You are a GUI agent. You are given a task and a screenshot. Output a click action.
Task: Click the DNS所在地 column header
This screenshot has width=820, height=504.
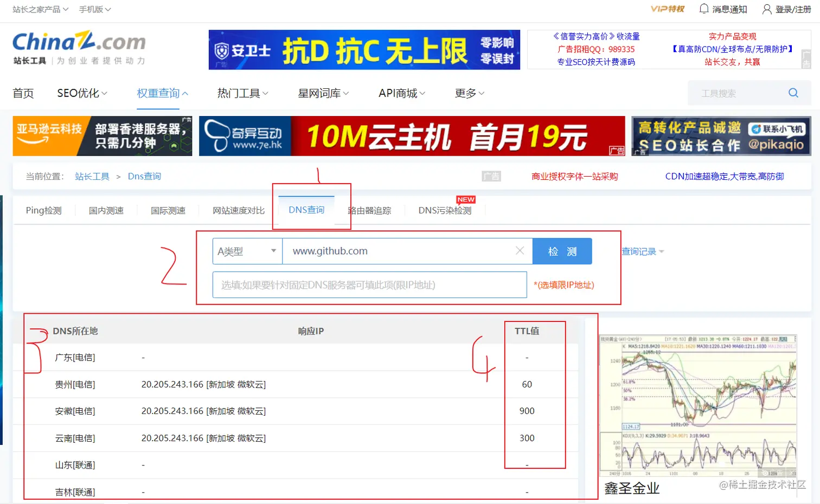75,331
